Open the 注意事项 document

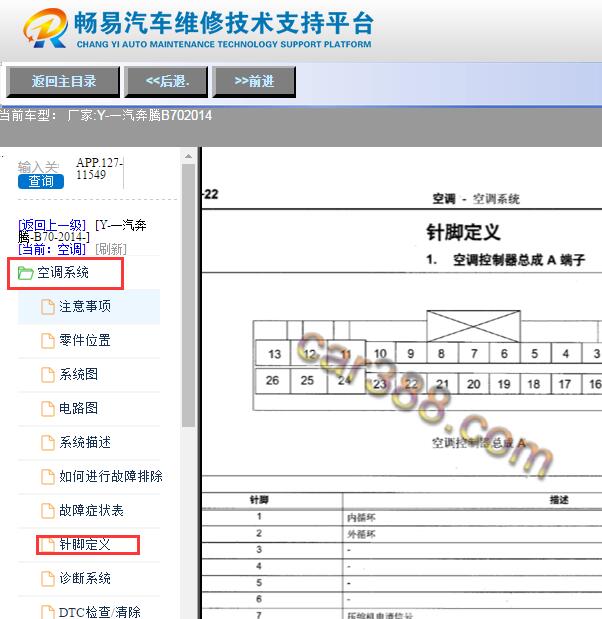point(85,306)
